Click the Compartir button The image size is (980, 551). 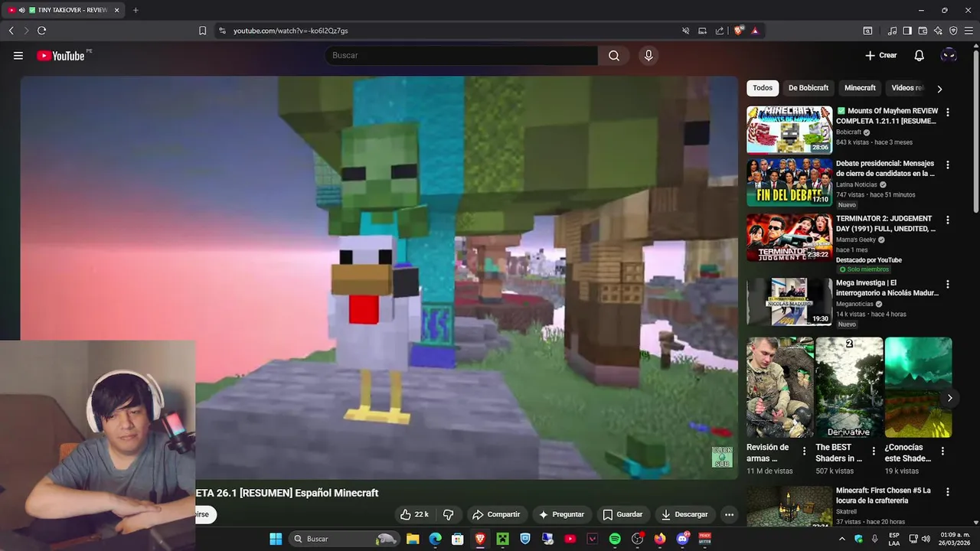496,514
